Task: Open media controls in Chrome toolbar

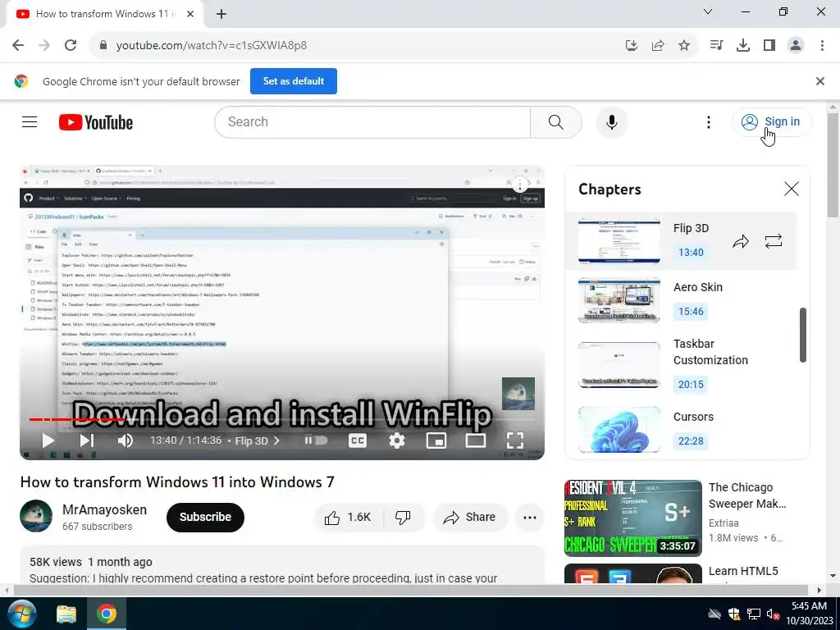Action: [x=716, y=45]
